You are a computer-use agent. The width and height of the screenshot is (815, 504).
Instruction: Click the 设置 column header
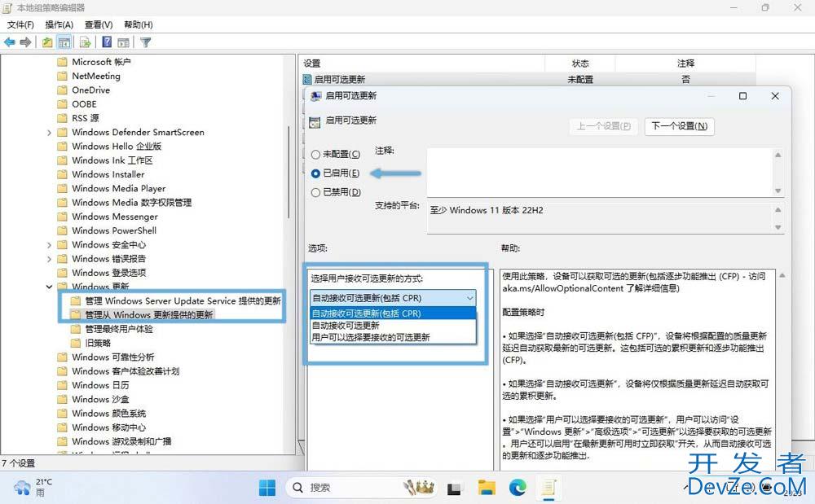pyautogui.click(x=422, y=64)
